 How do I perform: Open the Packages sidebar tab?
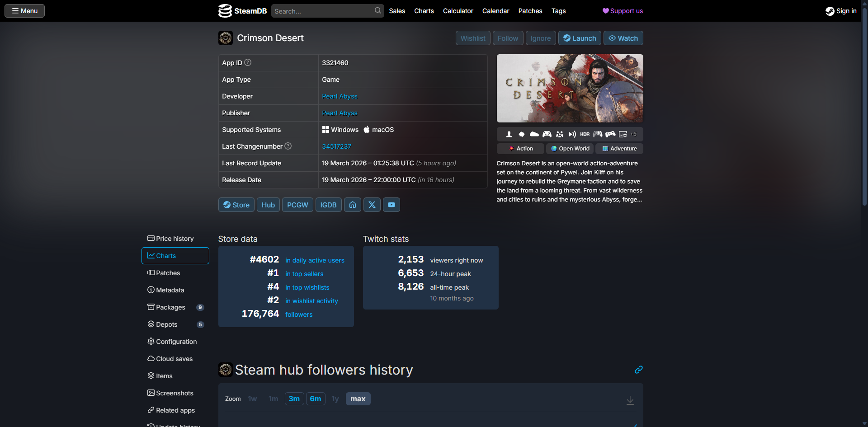tap(175, 307)
